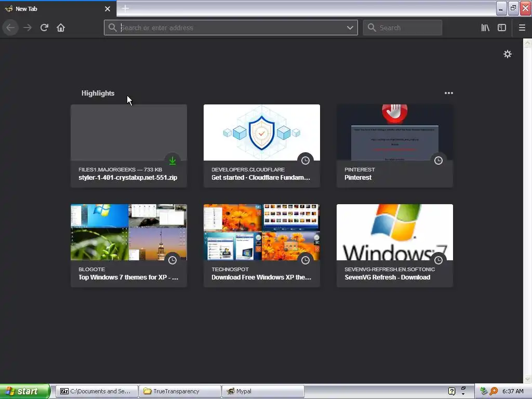Viewport: 532px width, 399px height.
Task: Open the Windows Start button
Action: 25,391
